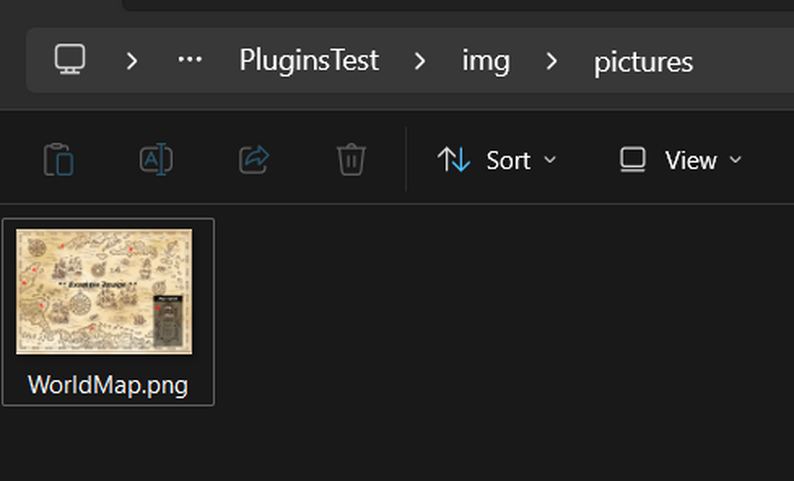Click the View layout icon
Image resolution: width=794 pixels, height=481 pixels.
(x=632, y=160)
